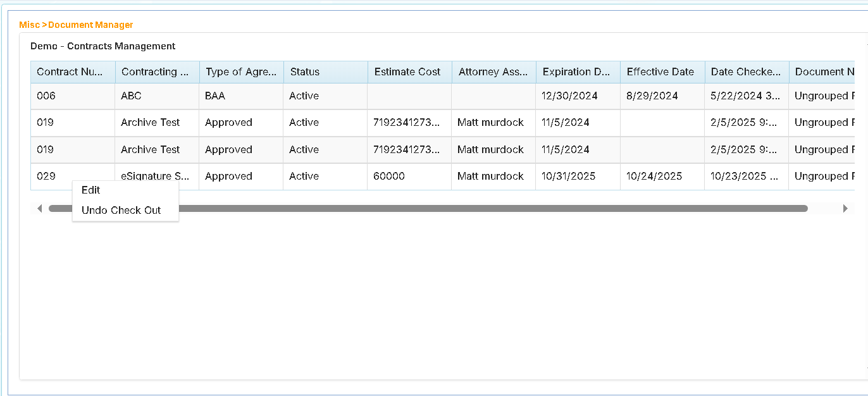The height and width of the screenshot is (396, 868).
Task: Sort by the Contracting column header
Action: tap(156, 71)
